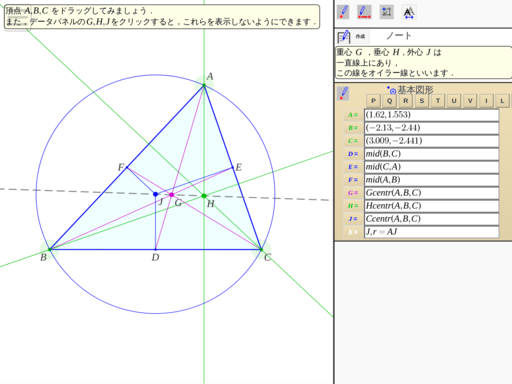Select the S key tab
This screenshot has height=384, width=512.
[x=422, y=101]
